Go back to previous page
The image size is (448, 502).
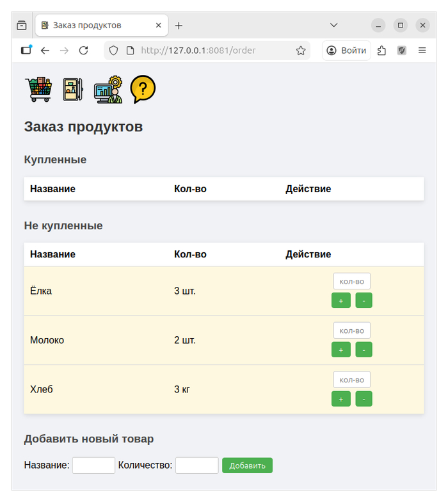click(45, 51)
